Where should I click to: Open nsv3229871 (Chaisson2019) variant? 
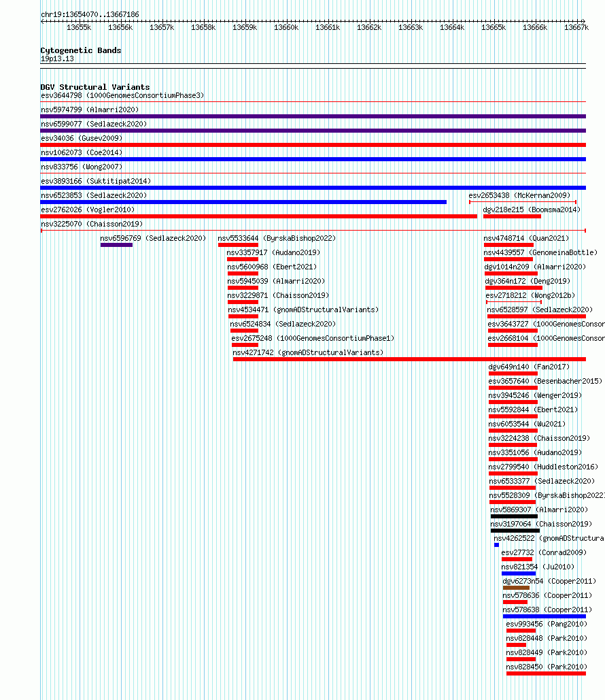tap(279, 295)
